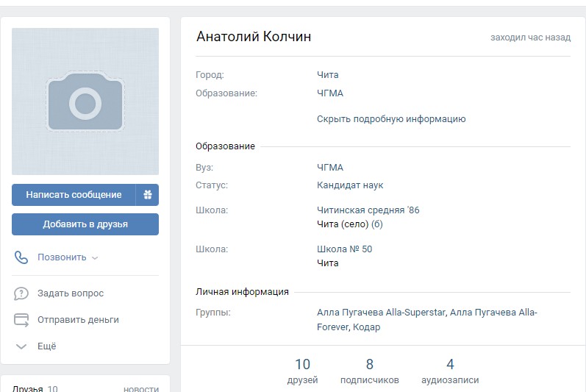Open the Позвонить dropdown arrow

click(x=95, y=258)
